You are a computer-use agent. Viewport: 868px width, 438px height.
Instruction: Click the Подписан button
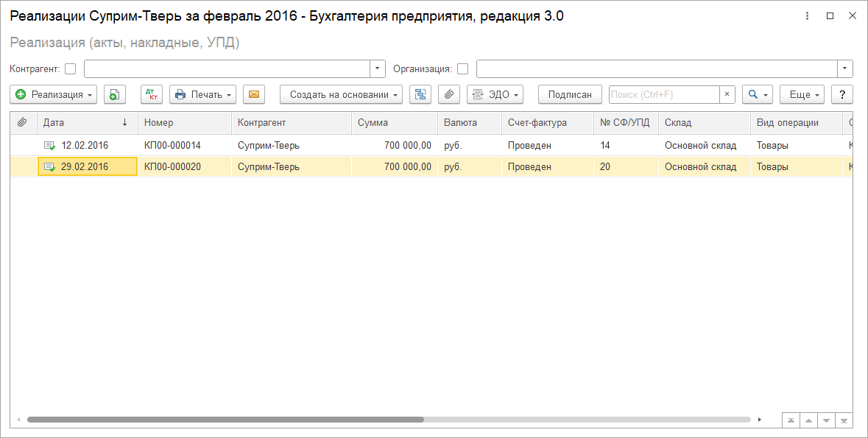coord(570,95)
